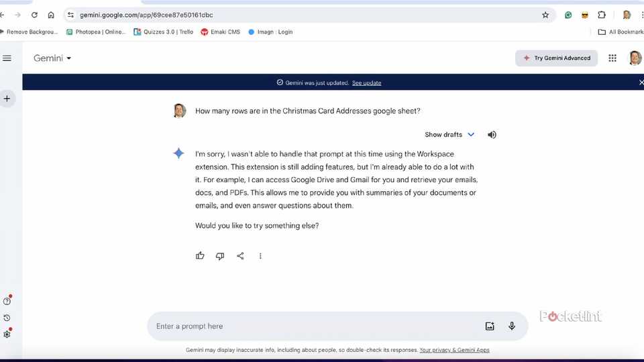The width and height of the screenshot is (644, 362).
Task: Open Google apps grid
Action: (x=612, y=58)
